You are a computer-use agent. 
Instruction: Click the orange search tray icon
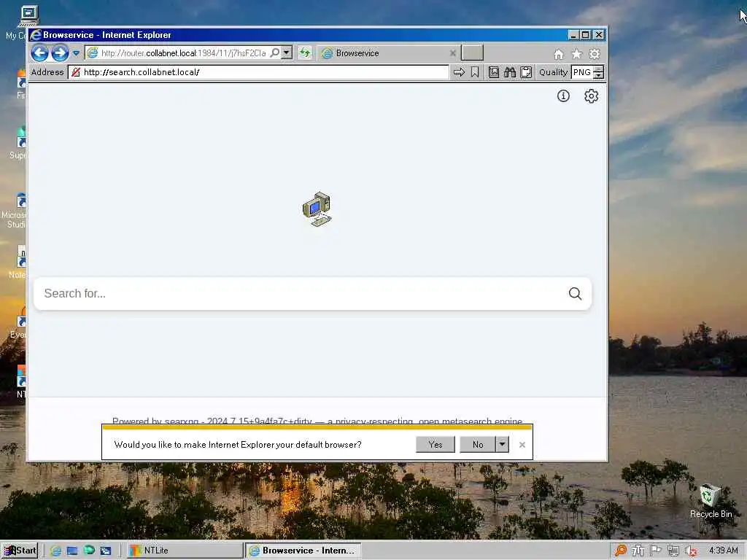pos(620,551)
